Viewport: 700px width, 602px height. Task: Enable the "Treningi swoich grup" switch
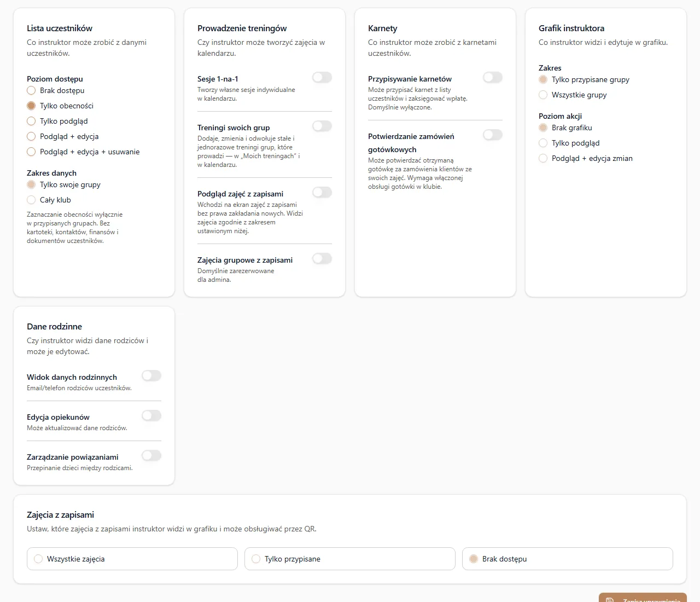point(322,126)
